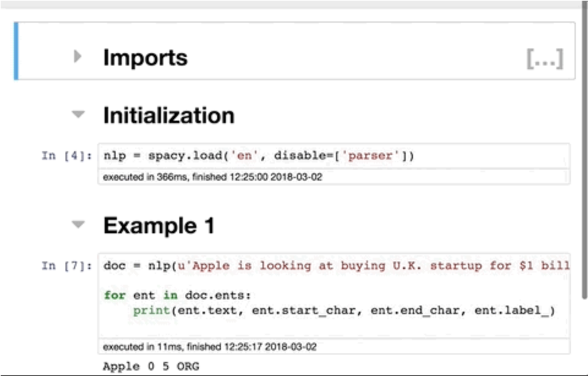588x376 pixels.
Task: Collapse the Example 1 section
Action: [78, 224]
